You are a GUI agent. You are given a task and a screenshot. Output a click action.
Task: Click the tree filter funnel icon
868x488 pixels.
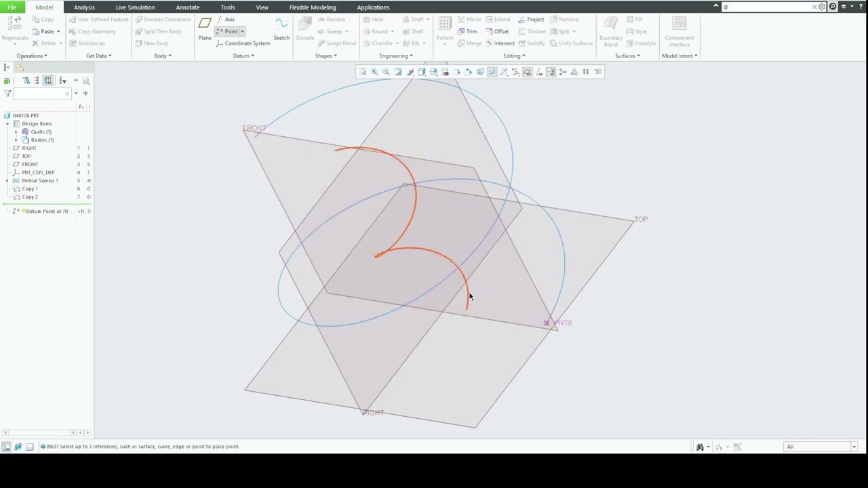click(7, 94)
